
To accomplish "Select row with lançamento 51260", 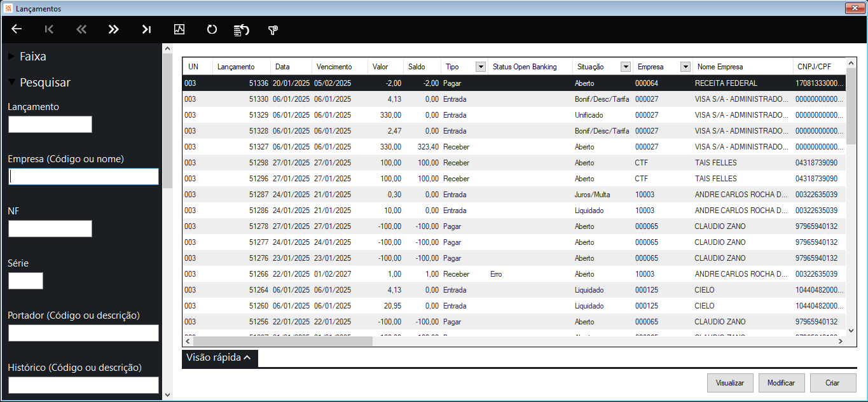I will (x=514, y=306).
